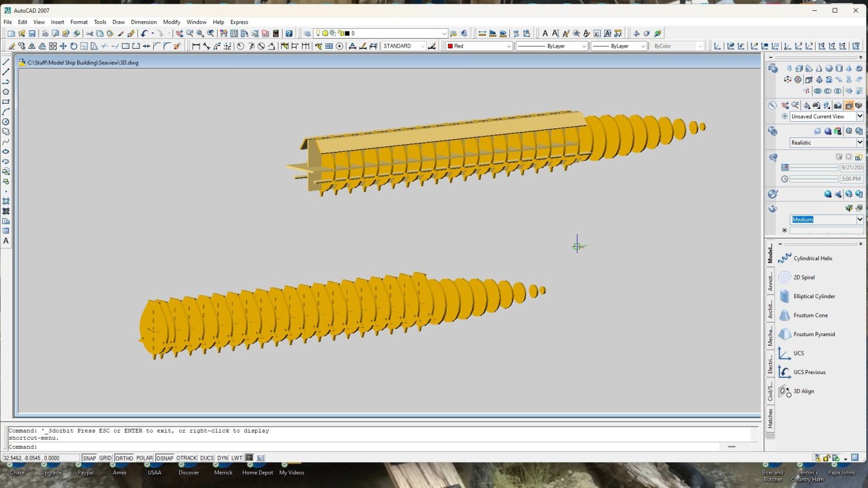The width and height of the screenshot is (868, 488).
Task: Toggle GRID display in status bar
Action: click(105, 458)
